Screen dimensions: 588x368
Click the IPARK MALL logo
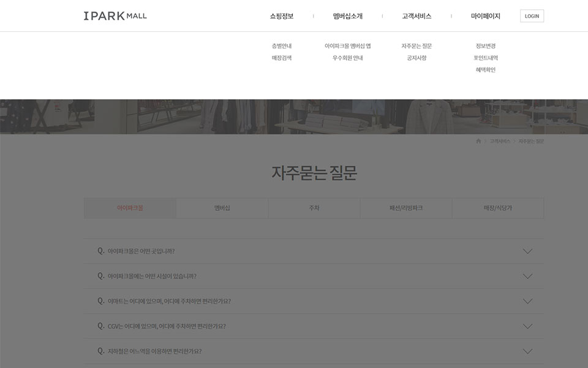click(x=115, y=16)
